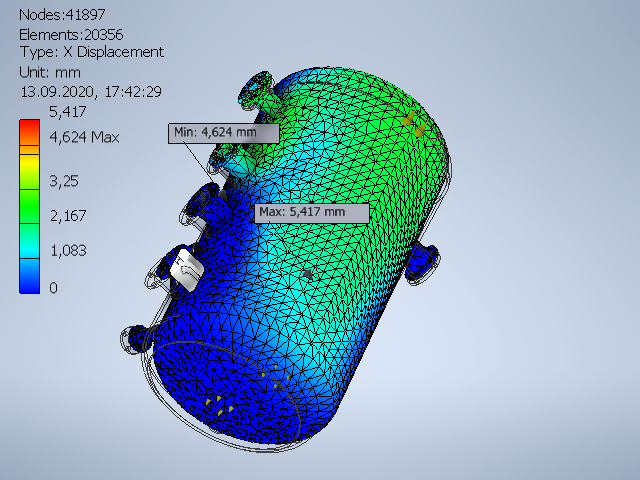Click the 'Min: 4,624 mm' probe label
Viewport: 640px width, 480px height.
coord(223,133)
